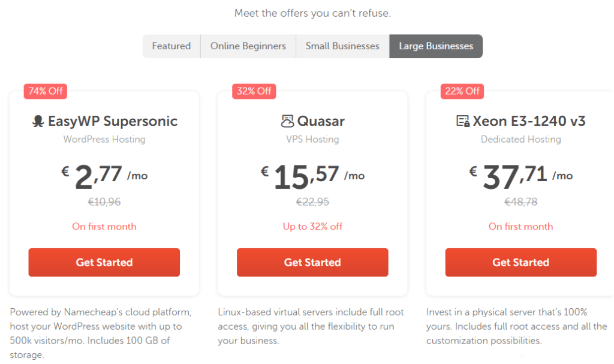
Task: Click the Quasar plan title
Action: [321, 122]
